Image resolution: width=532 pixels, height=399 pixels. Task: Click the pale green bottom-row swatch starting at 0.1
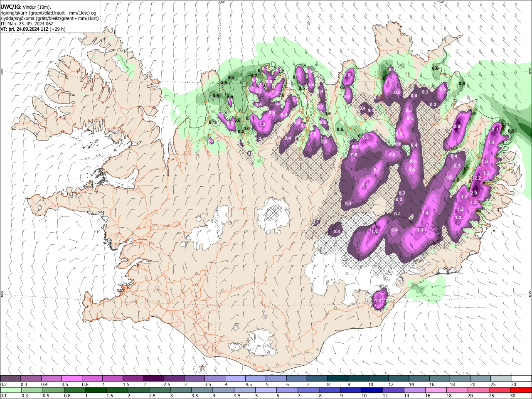pos(11,390)
